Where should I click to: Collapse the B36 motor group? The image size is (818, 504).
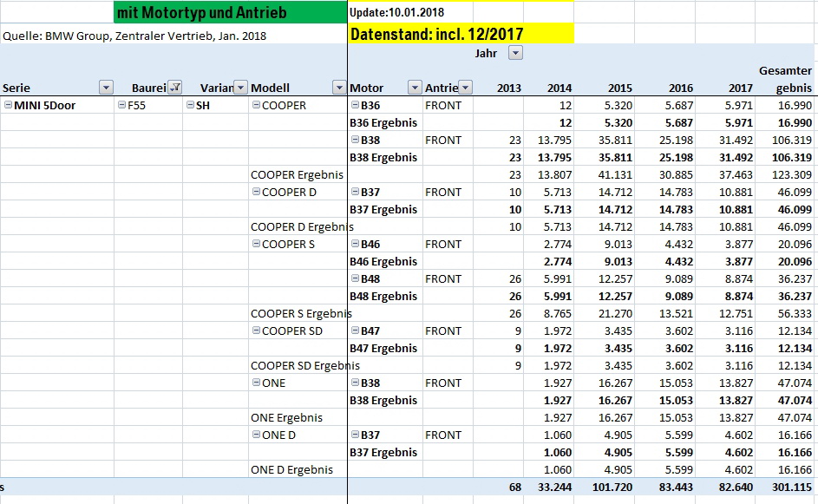[355, 105]
